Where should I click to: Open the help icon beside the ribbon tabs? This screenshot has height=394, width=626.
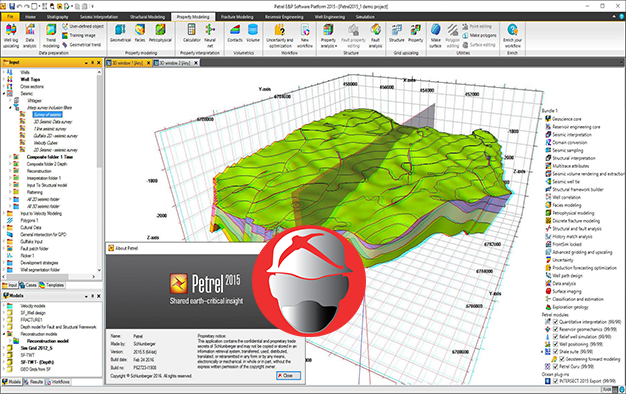coord(622,17)
